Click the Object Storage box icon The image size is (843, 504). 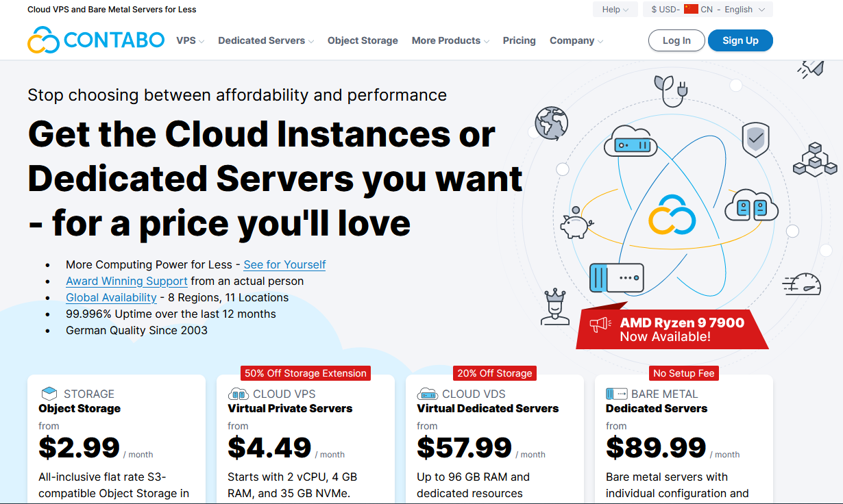(x=49, y=394)
